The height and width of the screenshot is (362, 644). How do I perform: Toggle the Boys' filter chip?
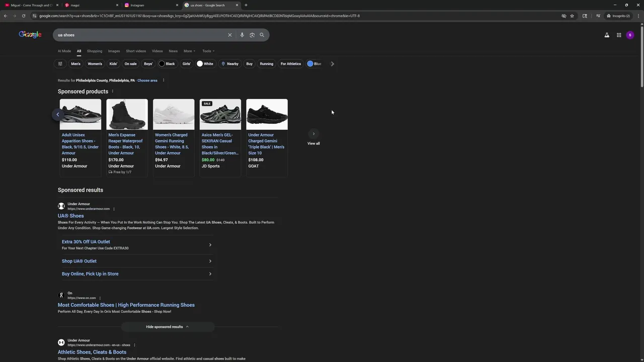click(148, 64)
